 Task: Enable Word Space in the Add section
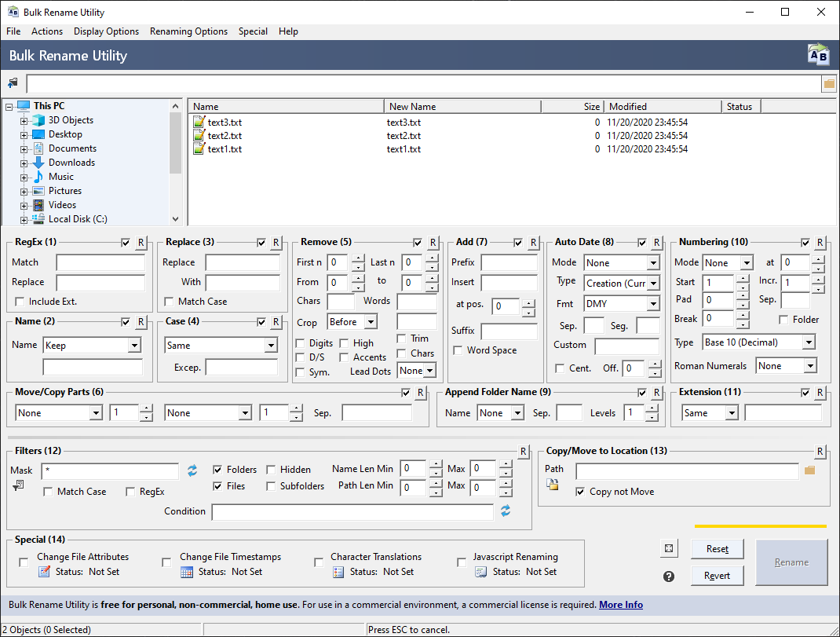pos(458,350)
